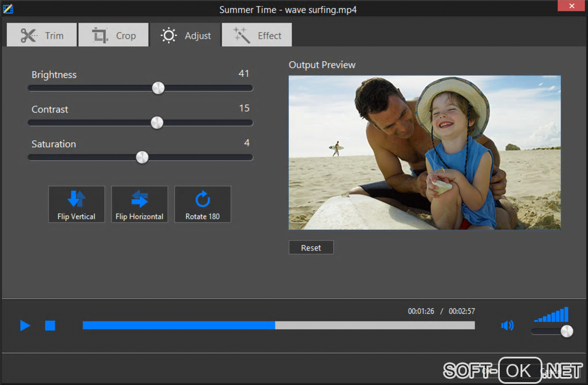
Task: Click the Saturation slider handle
Action: tap(142, 157)
